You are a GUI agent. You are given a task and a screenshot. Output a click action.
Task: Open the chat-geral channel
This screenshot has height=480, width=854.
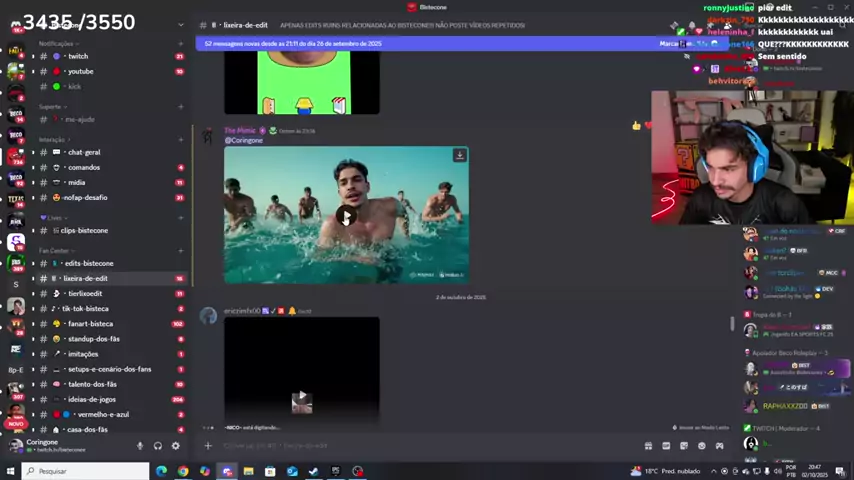click(x=84, y=152)
